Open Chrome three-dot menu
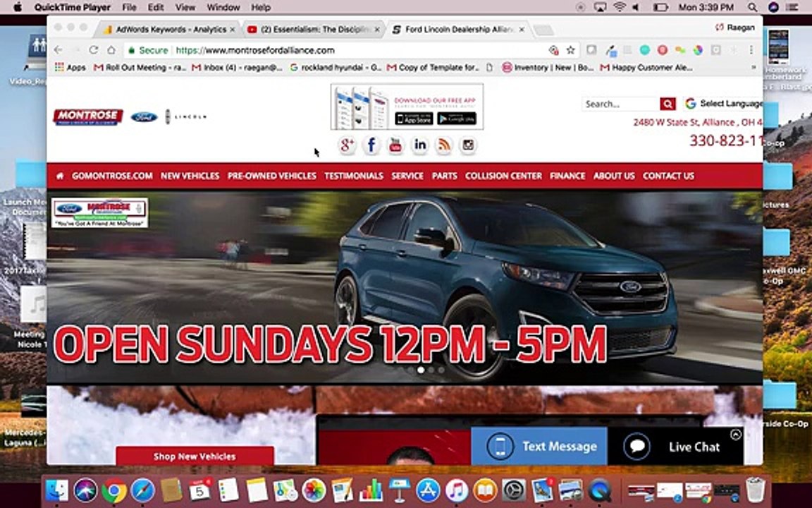This screenshot has height=508, width=812. (751, 50)
